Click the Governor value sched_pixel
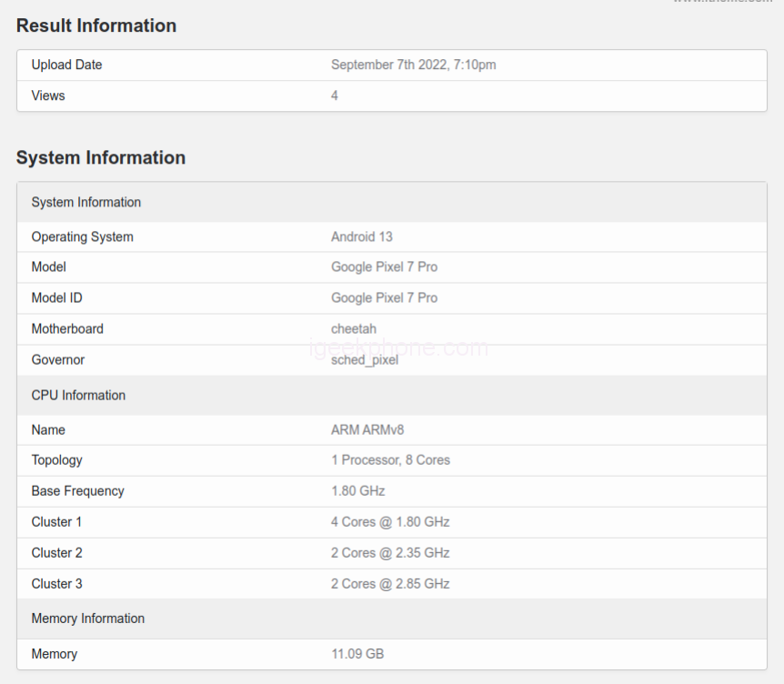This screenshot has height=684, width=784. click(x=364, y=360)
